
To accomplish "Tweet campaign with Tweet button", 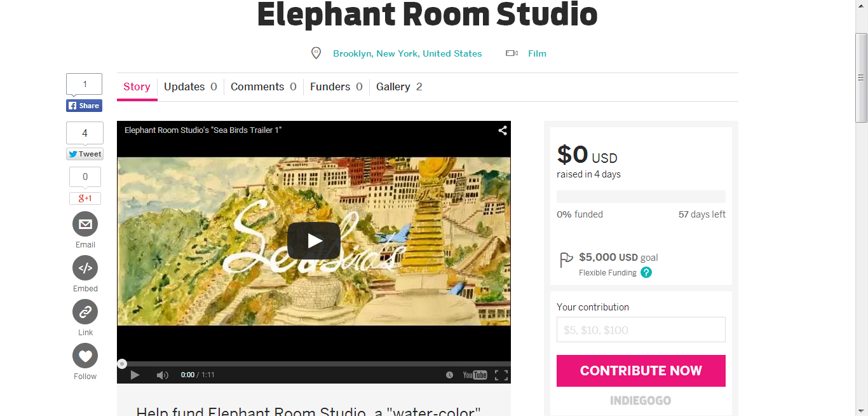I will 85,154.
